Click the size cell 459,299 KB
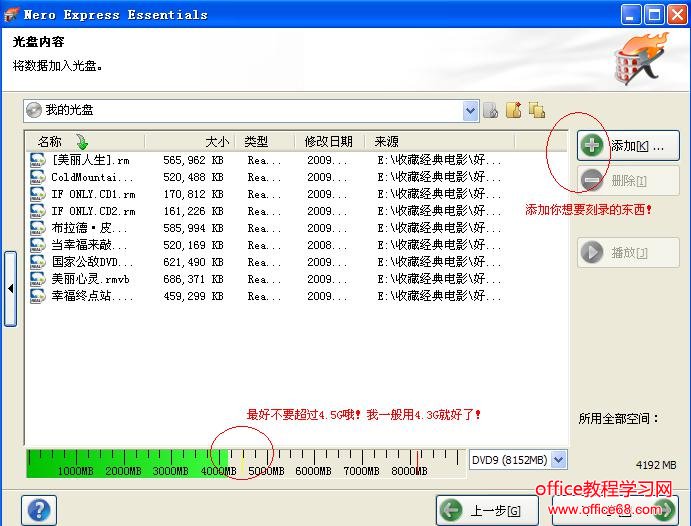This screenshot has height=526, width=691. click(193, 296)
